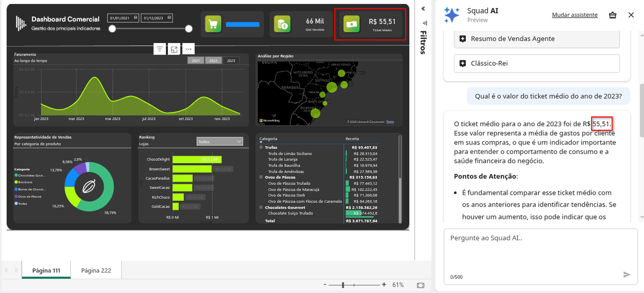The width and height of the screenshot is (644, 293).
Task: Select the 2022 year filter button
Action: tap(213, 61)
